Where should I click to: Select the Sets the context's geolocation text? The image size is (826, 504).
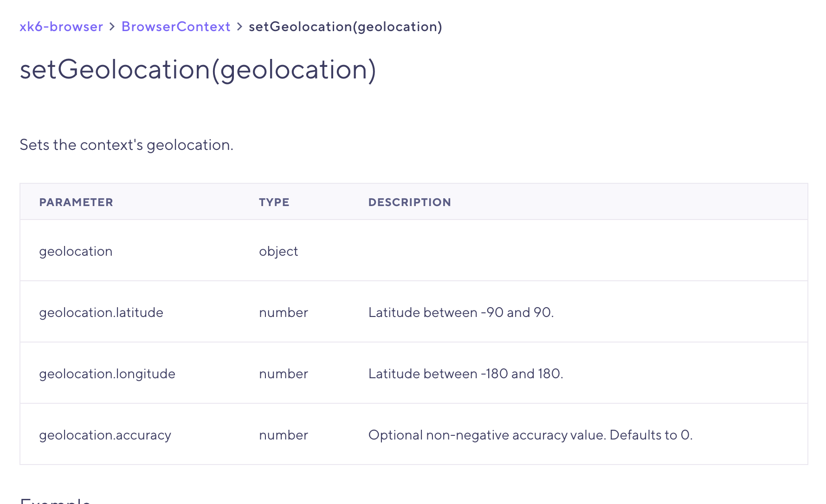coord(126,144)
